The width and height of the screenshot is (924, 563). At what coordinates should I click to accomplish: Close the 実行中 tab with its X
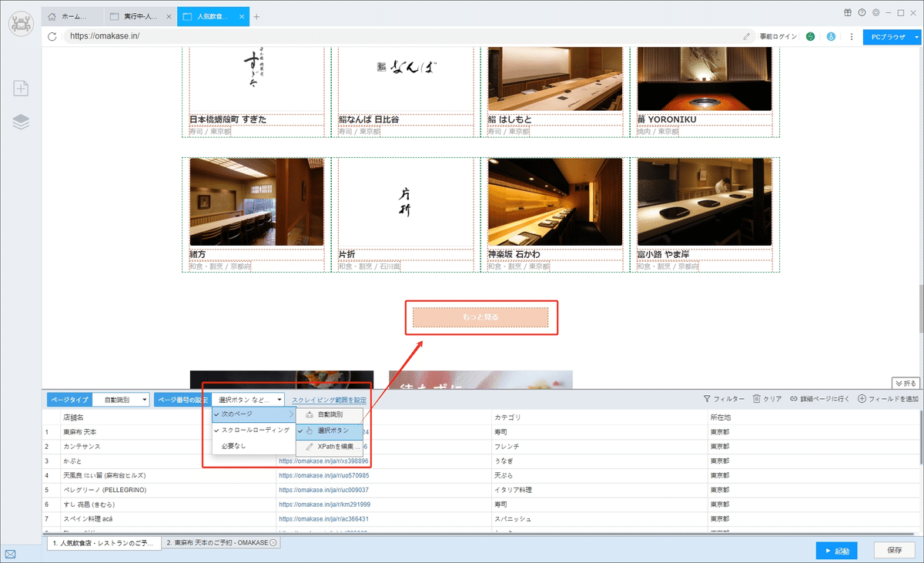pos(169,16)
